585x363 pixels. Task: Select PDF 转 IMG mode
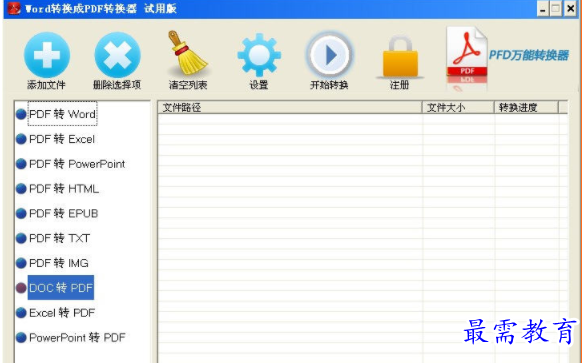pos(59,263)
